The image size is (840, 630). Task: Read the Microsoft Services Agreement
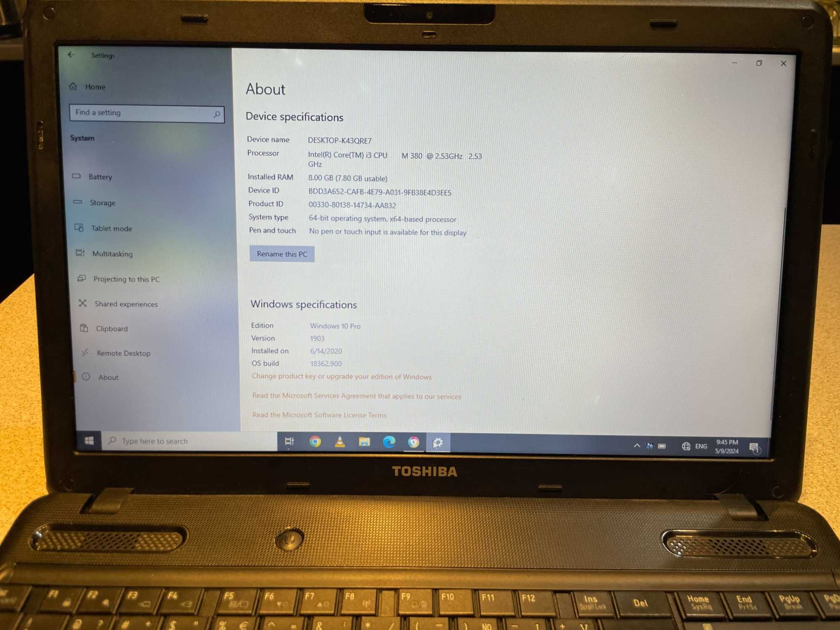pyautogui.click(x=356, y=396)
